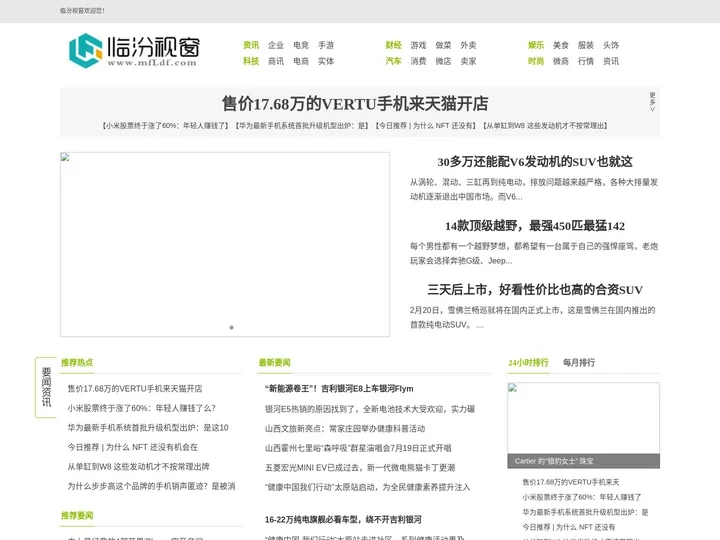Switch to the 每月排行 tab
Screen dimensions: 720x540
click(579, 362)
